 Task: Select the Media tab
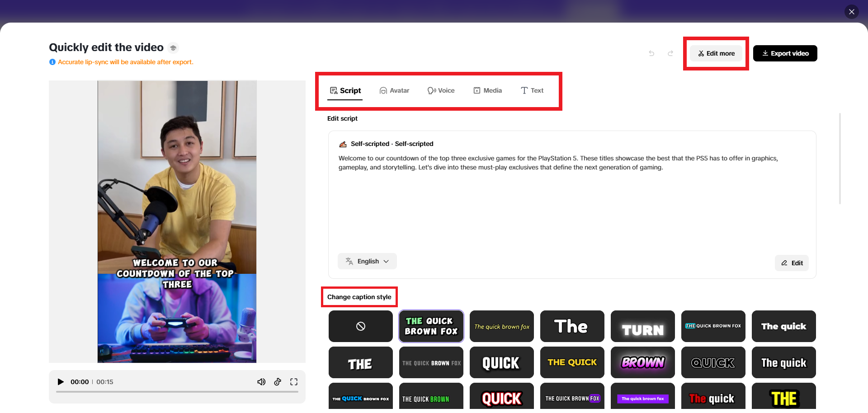(x=487, y=90)
